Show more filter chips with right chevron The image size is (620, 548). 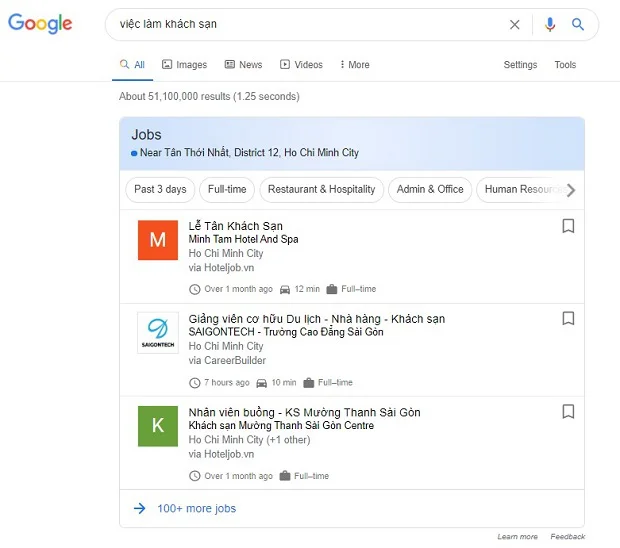pos(571,190)
